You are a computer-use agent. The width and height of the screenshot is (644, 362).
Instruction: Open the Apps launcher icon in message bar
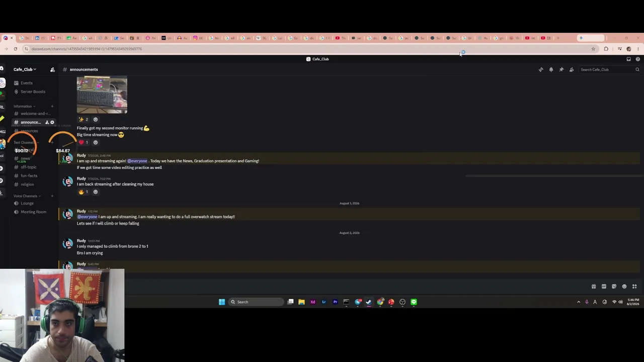coord(634,287)
